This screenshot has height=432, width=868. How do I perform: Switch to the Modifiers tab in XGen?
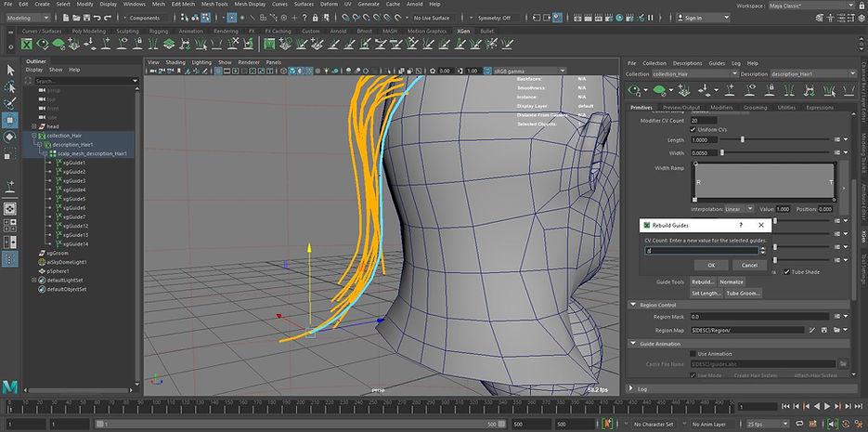coord(721,108)
